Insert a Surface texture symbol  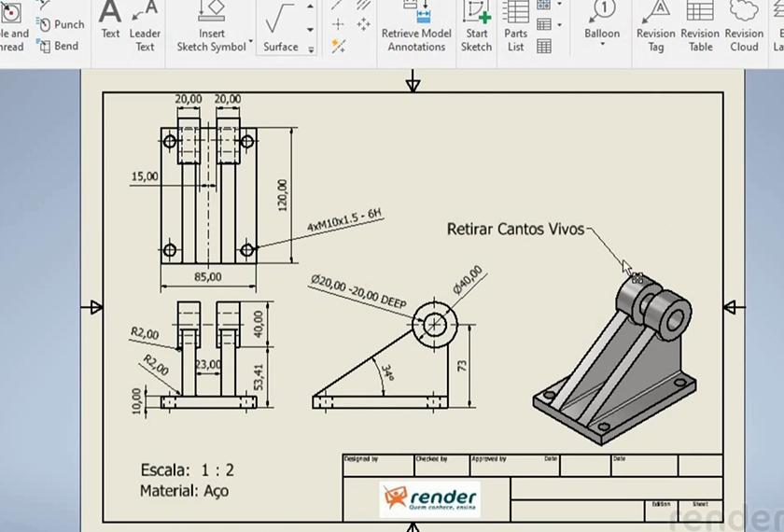click(x=280, y=26)
